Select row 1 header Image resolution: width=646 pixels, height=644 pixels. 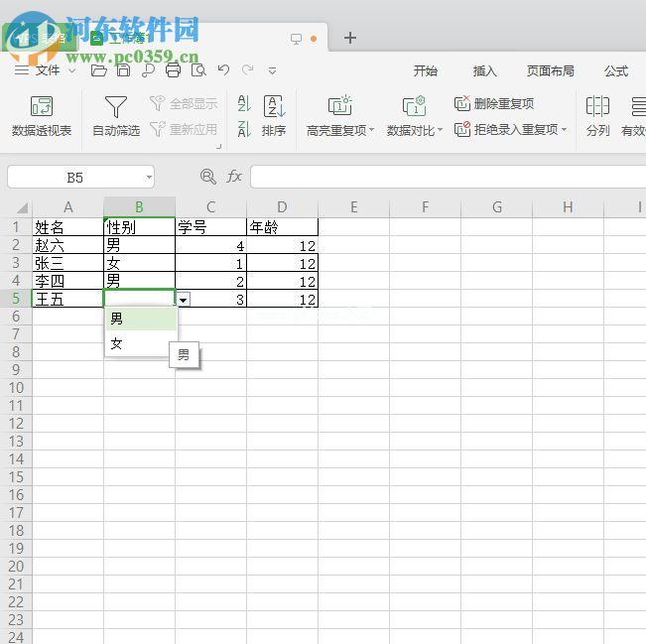[16, 226]
